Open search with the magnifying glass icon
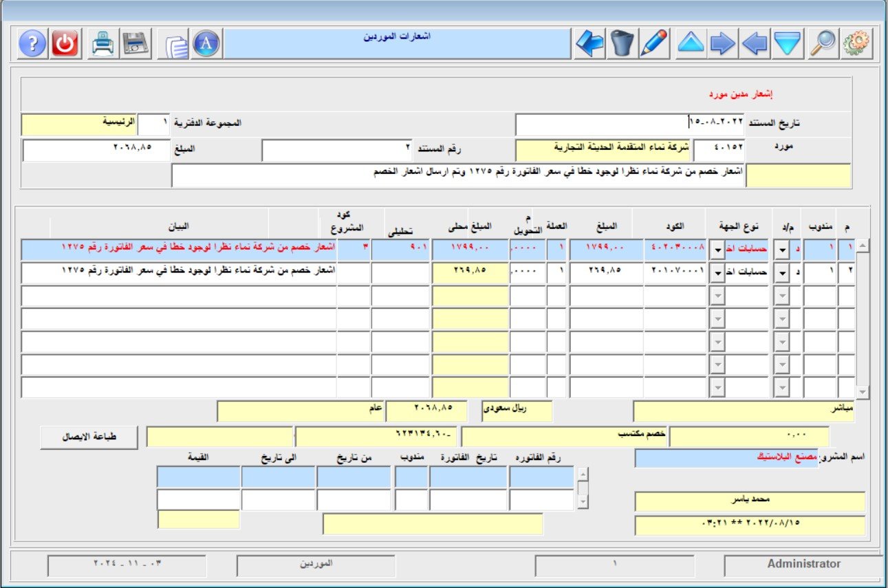 coord(823,44)
